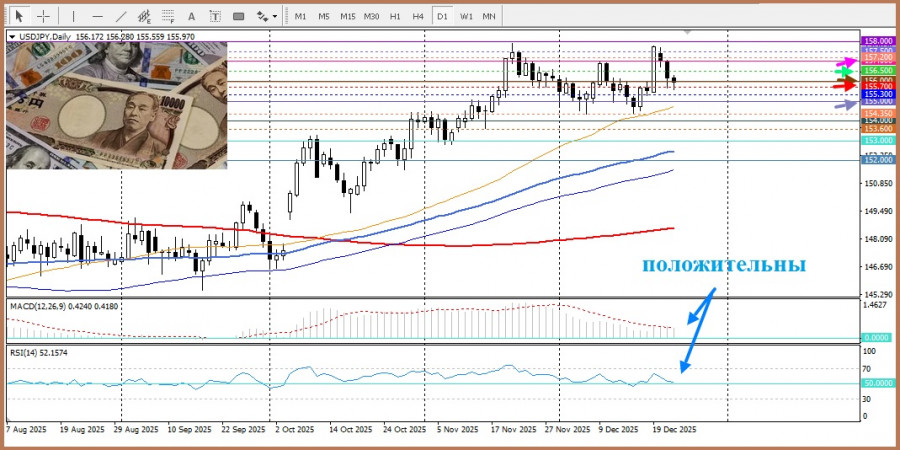Viewport: 900px width, 450px height.
Task: Click the 5 Nov 2025 date label
Action: (x=457, y=429)
